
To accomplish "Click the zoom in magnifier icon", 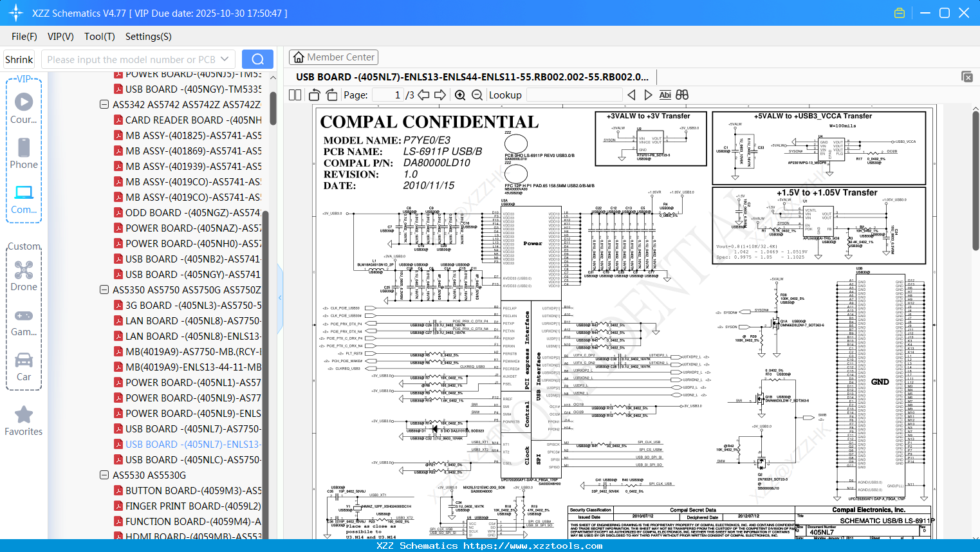I will pos(460,95).
